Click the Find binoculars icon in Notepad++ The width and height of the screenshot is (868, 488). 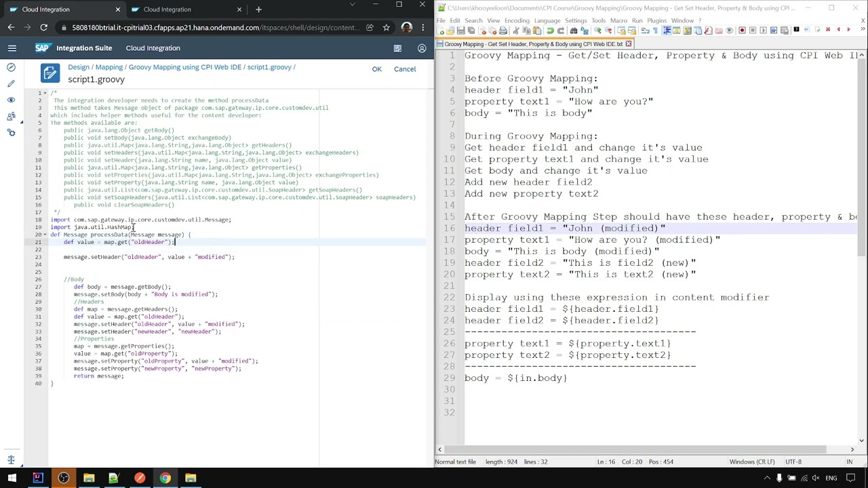coord(574,30)
